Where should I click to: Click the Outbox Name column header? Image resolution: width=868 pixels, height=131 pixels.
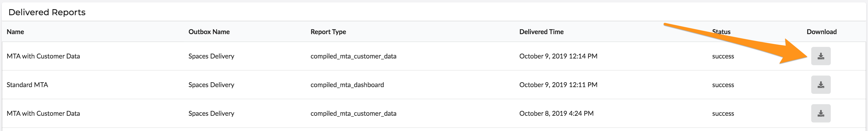[209, 32]
